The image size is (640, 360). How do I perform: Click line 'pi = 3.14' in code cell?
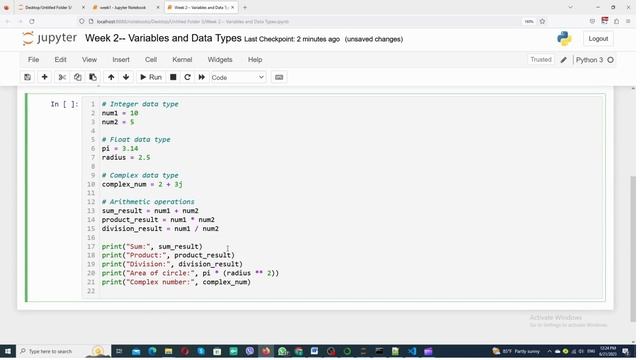tap(120, 149)
